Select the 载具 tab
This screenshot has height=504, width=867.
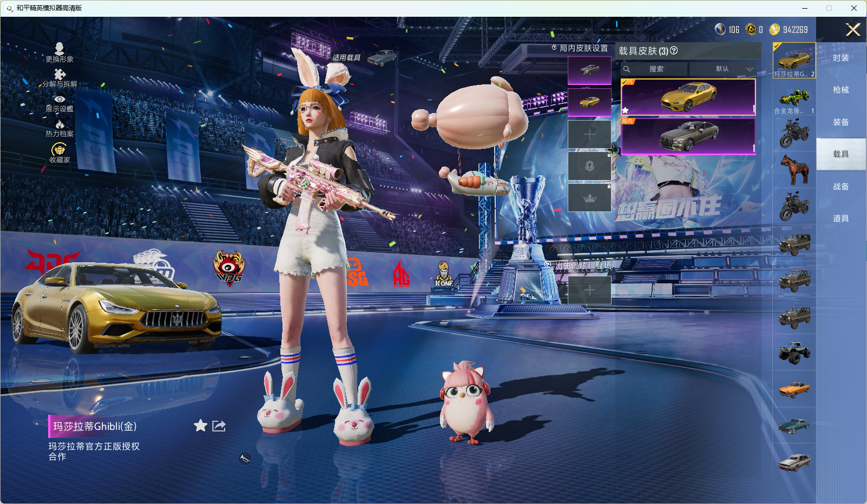point(841,154)
